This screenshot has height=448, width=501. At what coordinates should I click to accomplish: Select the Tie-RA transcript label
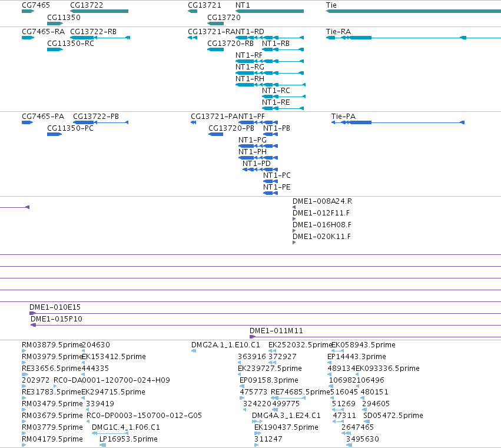point(339,32)
